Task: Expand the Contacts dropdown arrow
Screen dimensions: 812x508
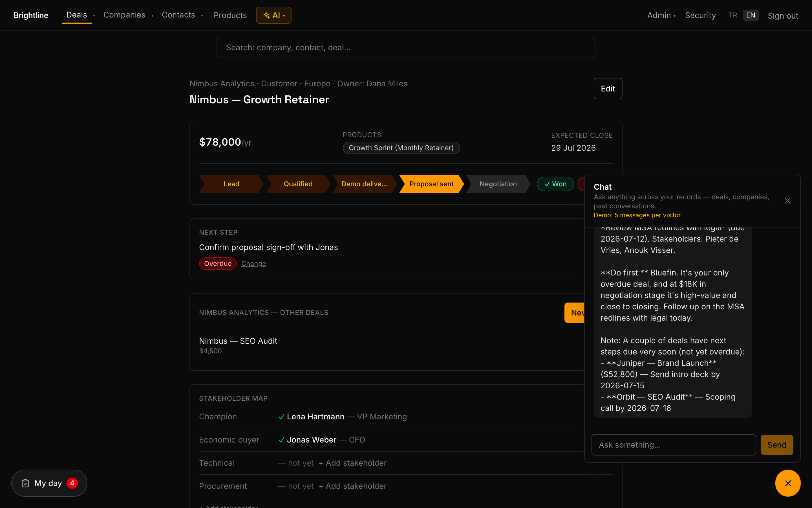Action: [202, 16]
